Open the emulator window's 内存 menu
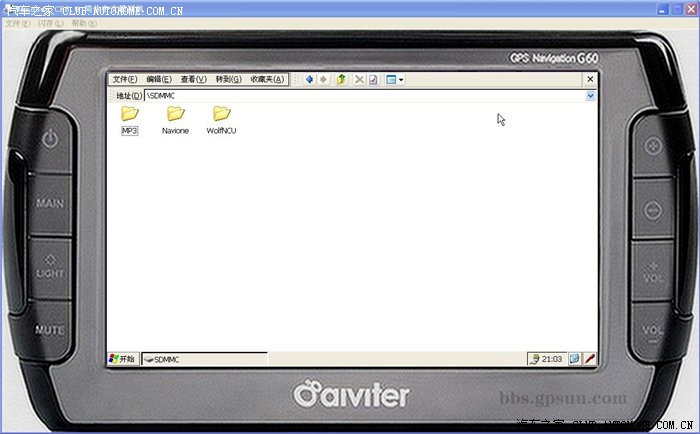Image resolution: width=700 pixels, height=434 pixels. click(x=51, y=23)
